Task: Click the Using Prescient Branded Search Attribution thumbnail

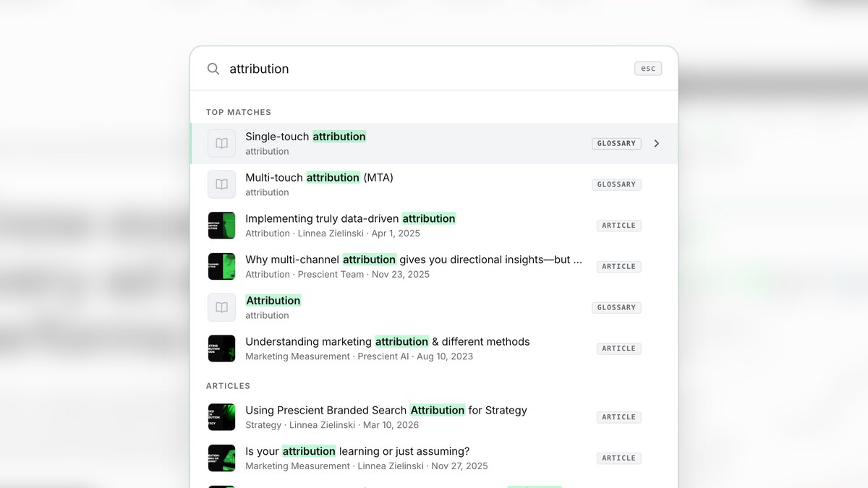Action: coord(221,417)
